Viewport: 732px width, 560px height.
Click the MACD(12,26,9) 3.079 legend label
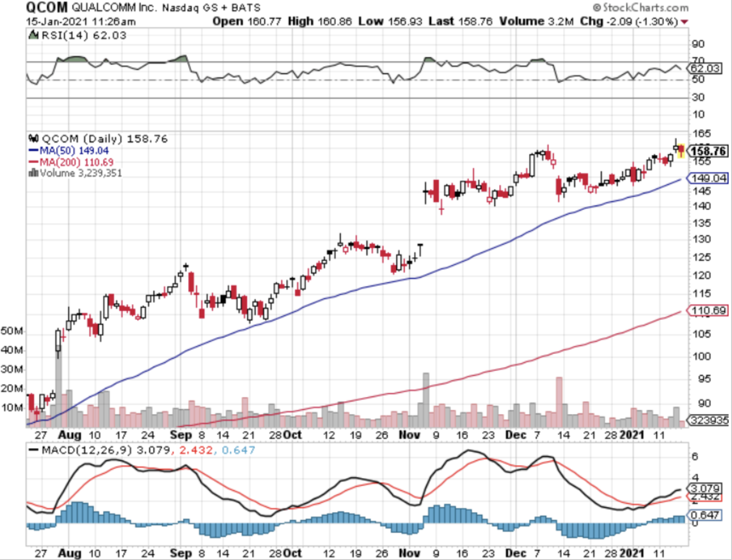pyautogui.click(x=106, y=450)
